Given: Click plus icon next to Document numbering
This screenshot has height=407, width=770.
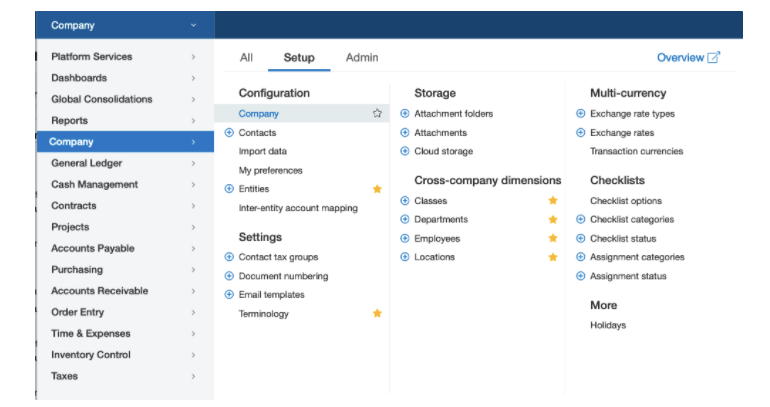Looking at the screenshot, I should click(x=229, y=276).
